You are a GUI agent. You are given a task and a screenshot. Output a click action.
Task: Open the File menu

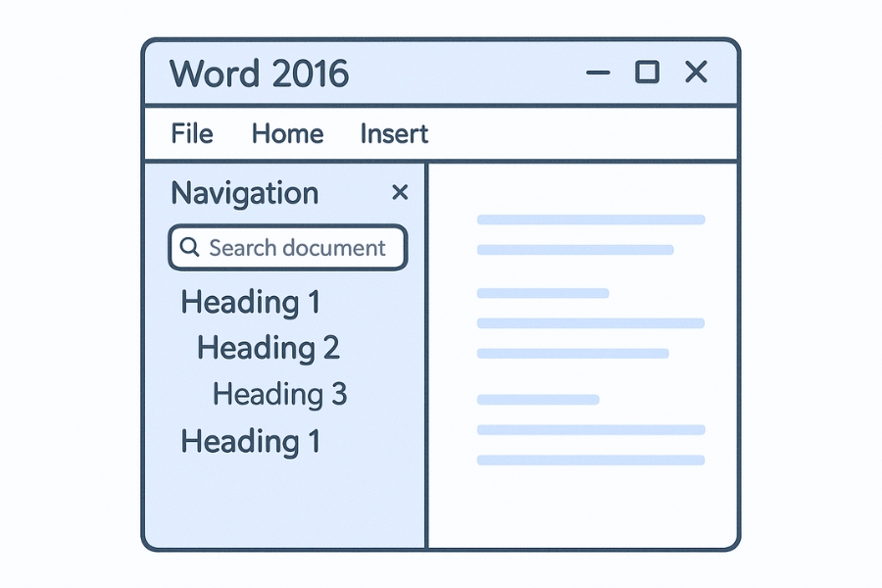[x=191, y=134]
